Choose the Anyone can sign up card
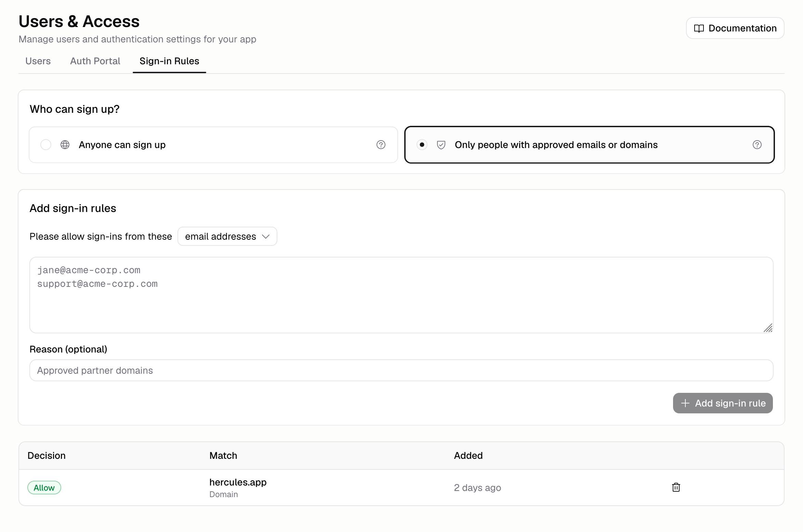This screenshot has width=803, height=532. coord(213,145)
